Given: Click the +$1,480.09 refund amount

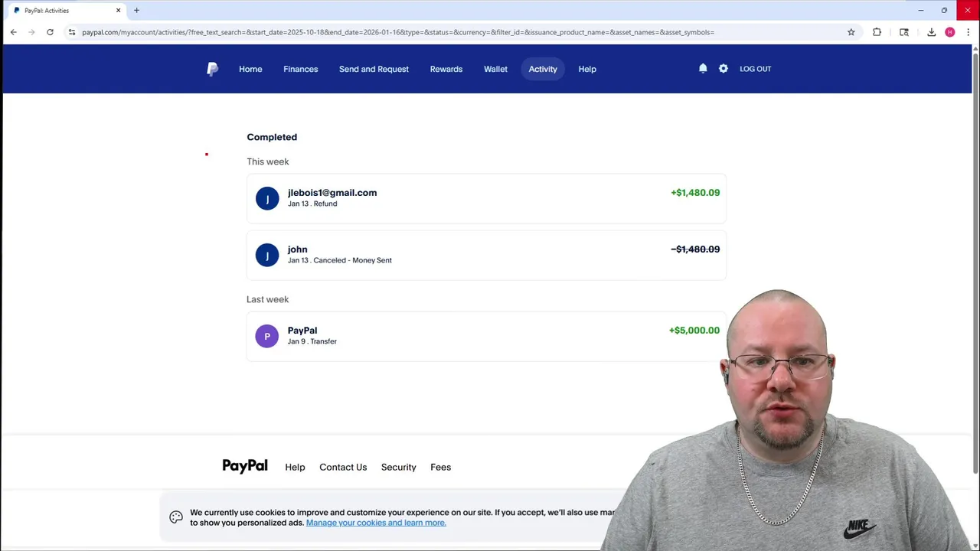Looking at the screenshot, I should [x=695, y=193].
